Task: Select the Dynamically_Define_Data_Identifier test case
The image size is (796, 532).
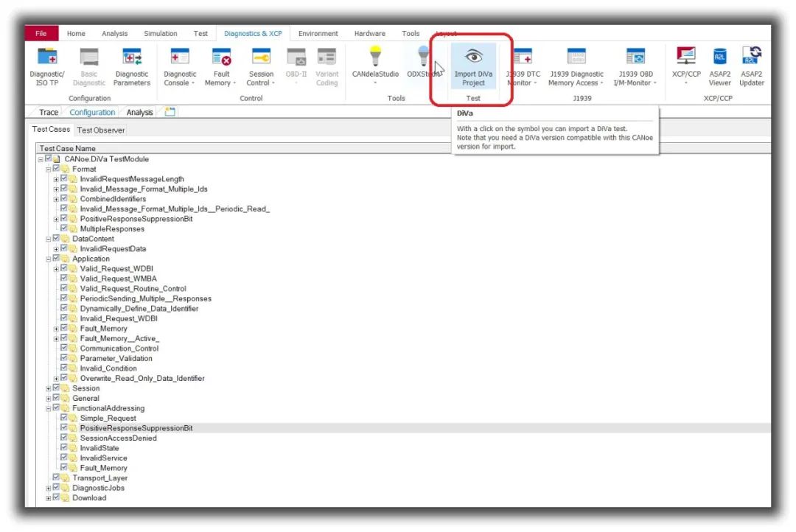Action: [x=139, y=308]
